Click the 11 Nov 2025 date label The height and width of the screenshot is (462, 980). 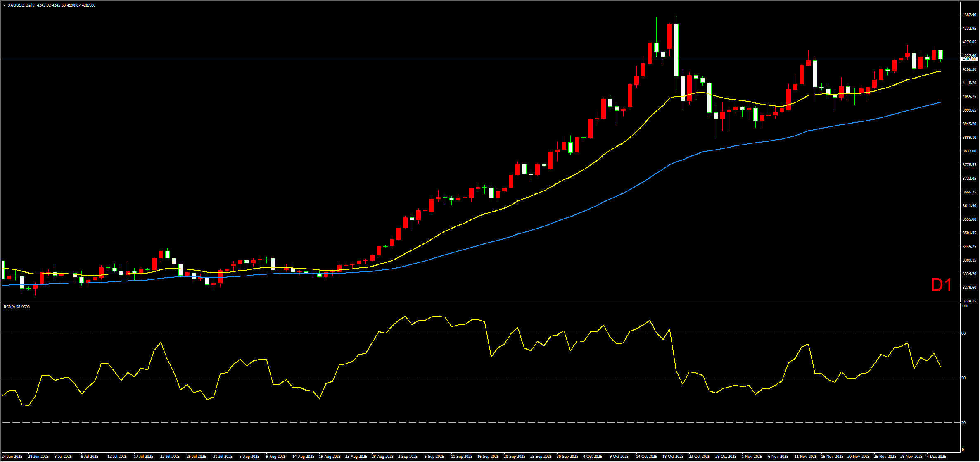806,457
